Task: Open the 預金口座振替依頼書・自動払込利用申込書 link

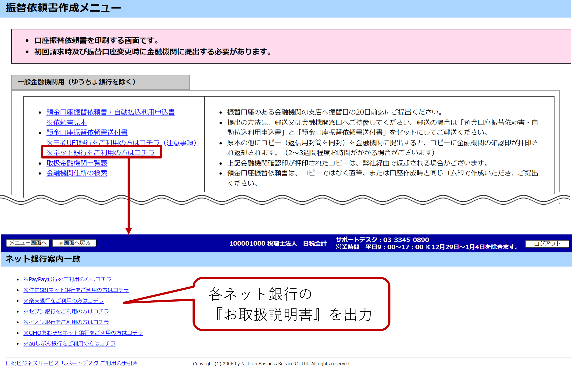Action: (x=111, y=112)
